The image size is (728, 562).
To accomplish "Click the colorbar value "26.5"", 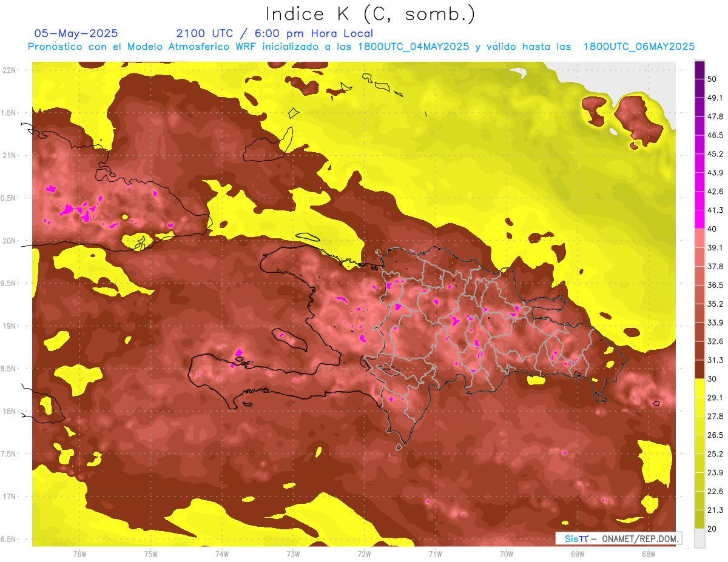I will click(715, 435).
